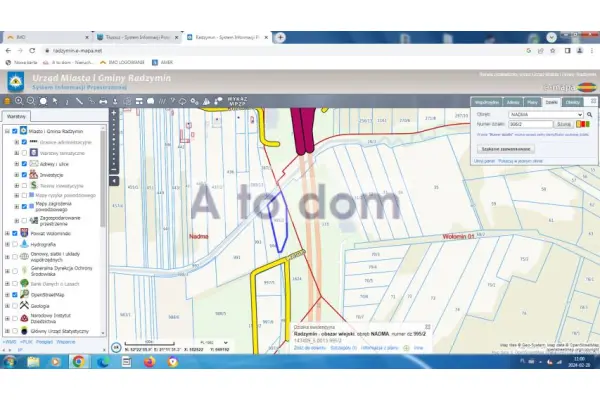600x400 pixels.
Task: Enable the Hydrografia layer checkbox
Action: [x=15, y=244]
